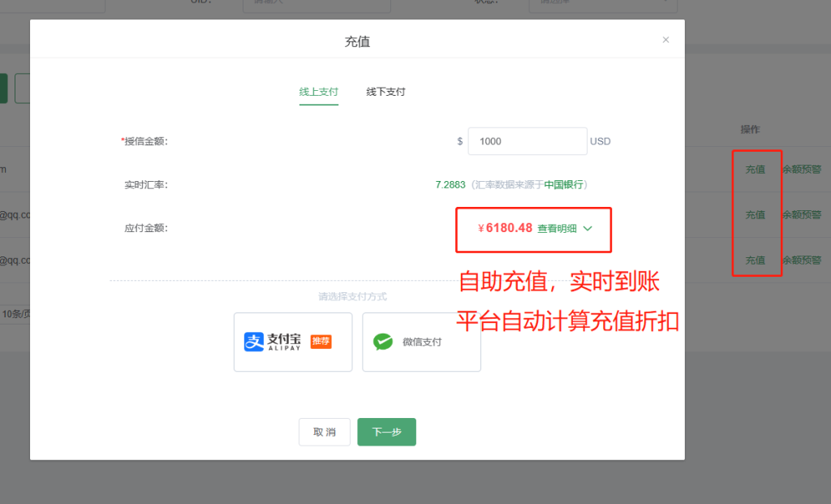The image size is (831, 504).
Task: Focus the 授信金额 amount input field
Action: pos(527,141)
